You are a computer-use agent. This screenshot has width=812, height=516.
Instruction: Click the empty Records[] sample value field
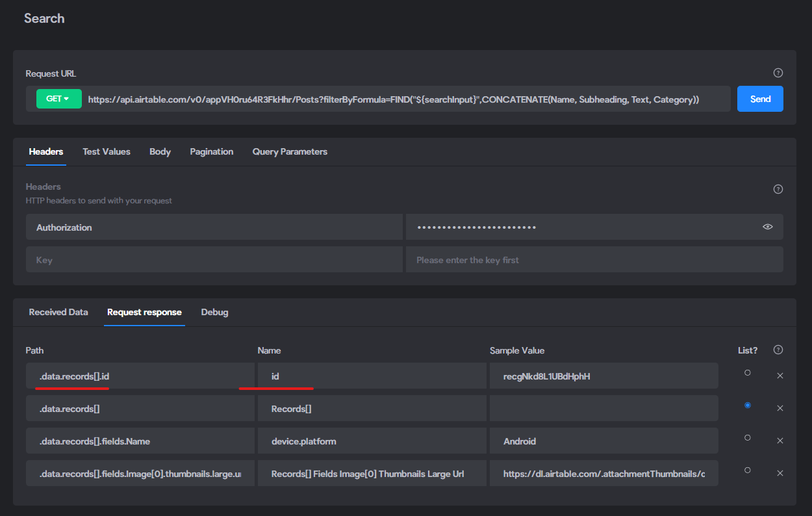coord(604,408)
